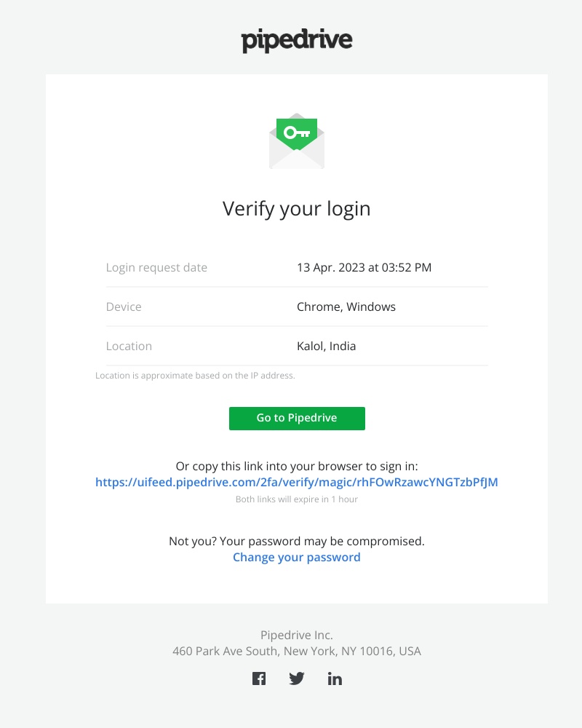This screenshot has height=728, width=582.
Task: Select the Verify your login heading
Action: [x=296, y=209]
